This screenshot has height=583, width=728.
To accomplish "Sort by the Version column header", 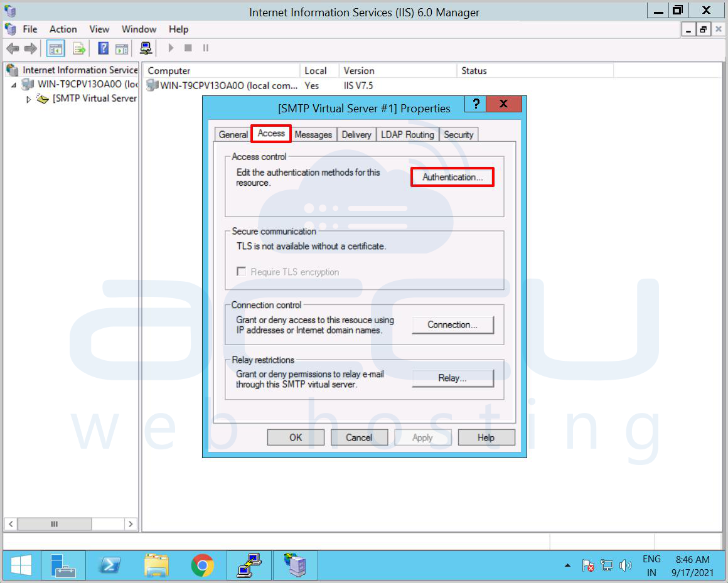I will pos(398,70).
